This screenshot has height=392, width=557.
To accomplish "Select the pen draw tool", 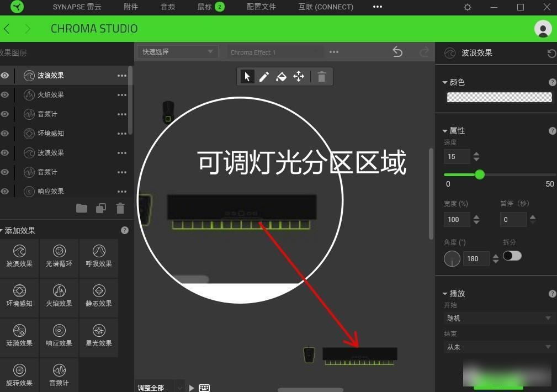I will click(x=264, y=77).
